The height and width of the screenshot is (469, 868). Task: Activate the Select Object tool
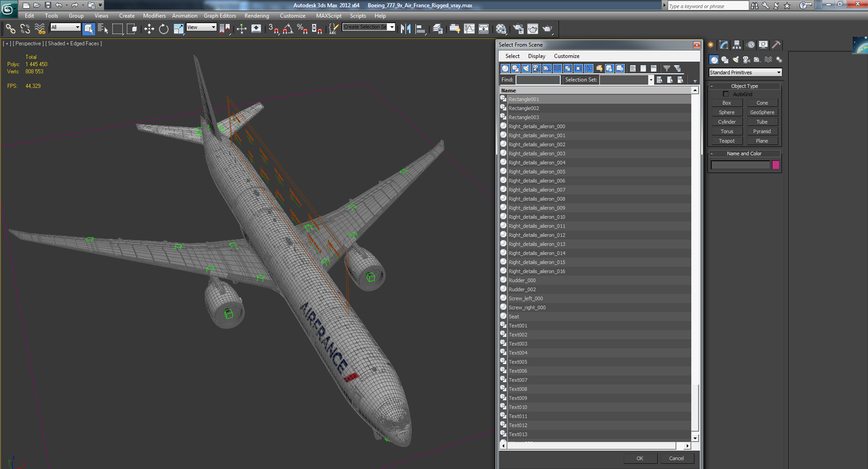[89, 29]
